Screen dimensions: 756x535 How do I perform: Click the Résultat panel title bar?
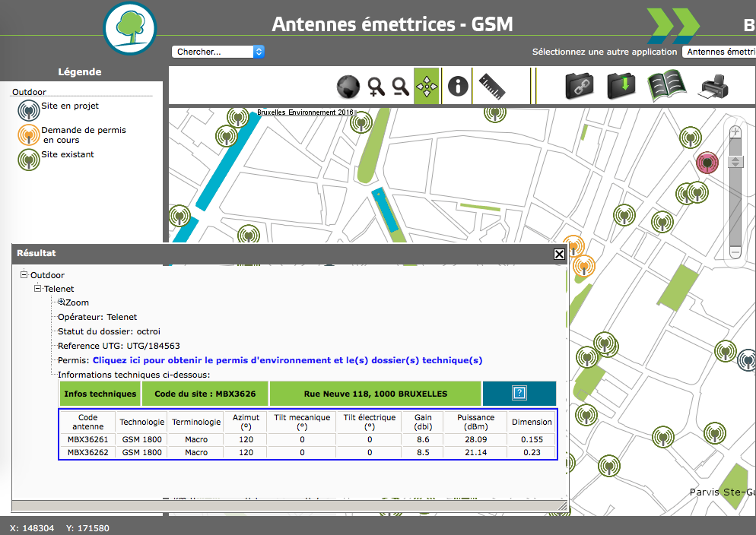(x=289, y=254)
